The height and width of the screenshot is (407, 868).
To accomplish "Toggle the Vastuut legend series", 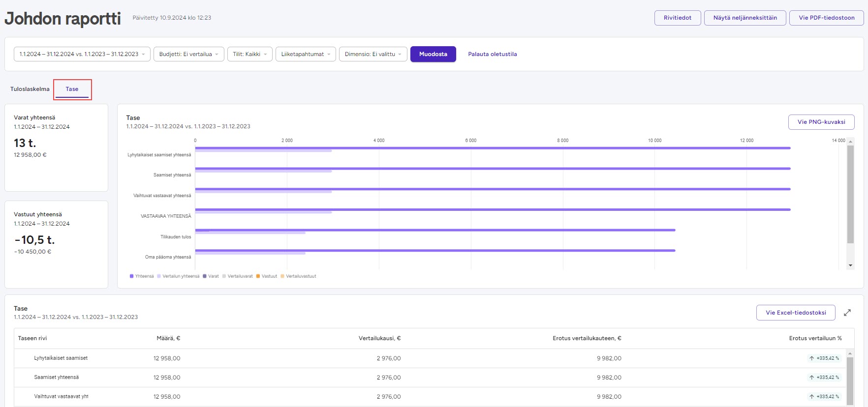I will point(267,276).
